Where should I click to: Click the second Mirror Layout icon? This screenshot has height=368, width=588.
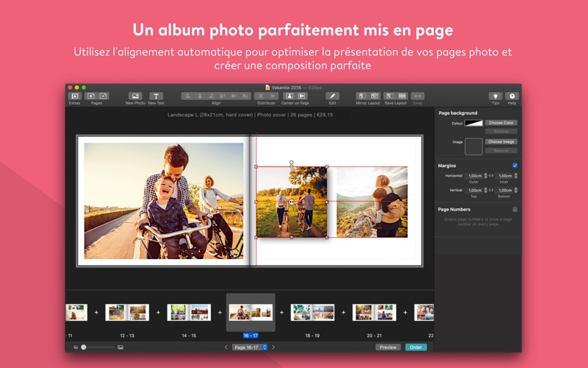tap(374, 96)
